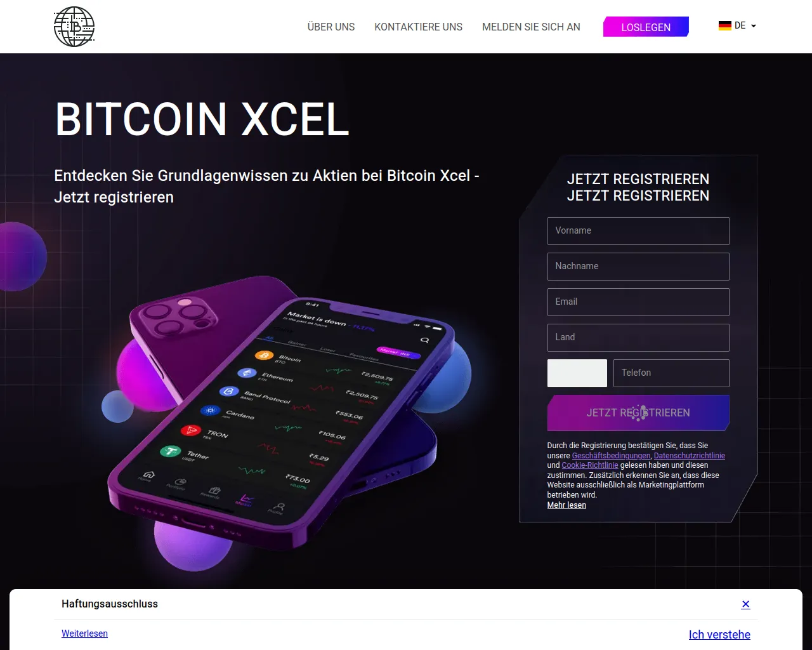Click into the Telefon field

(671, 373)
